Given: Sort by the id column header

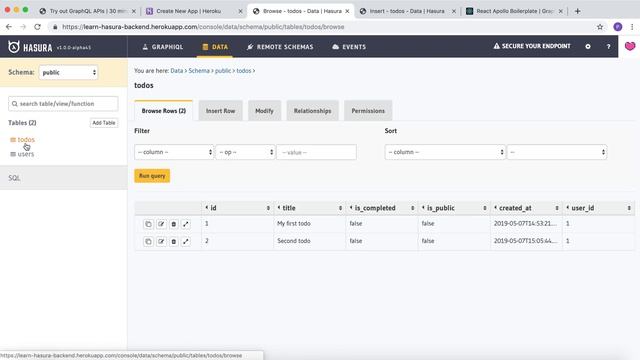Looking at the screenshot, I should pyautogui.click(x=237, y=208).
